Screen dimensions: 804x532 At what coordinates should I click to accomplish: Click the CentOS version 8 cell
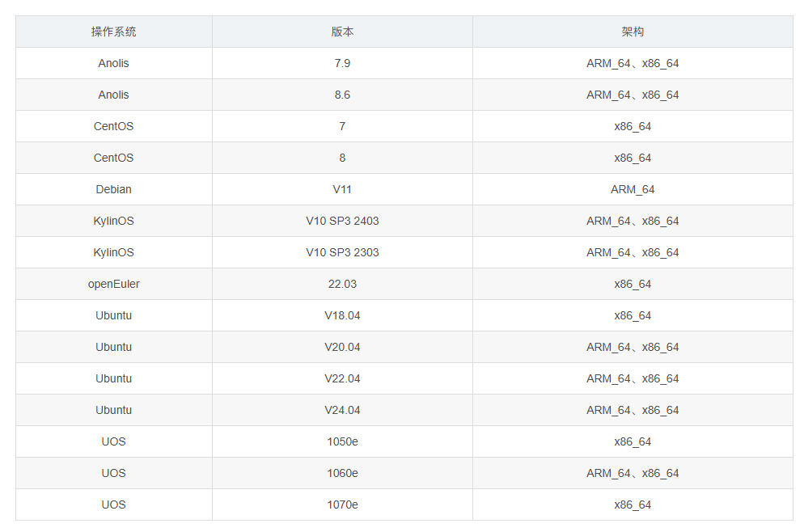pyautogui.click(x=342, y=158)
